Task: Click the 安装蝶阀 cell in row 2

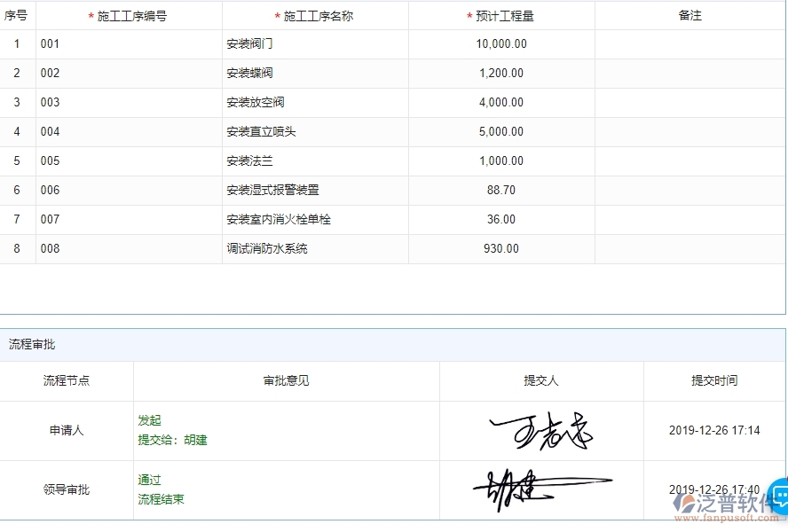Action: [248, 73]
